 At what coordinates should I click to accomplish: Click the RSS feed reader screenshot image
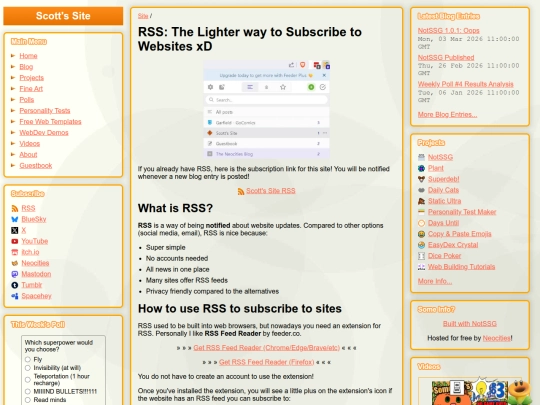[267, 110]
